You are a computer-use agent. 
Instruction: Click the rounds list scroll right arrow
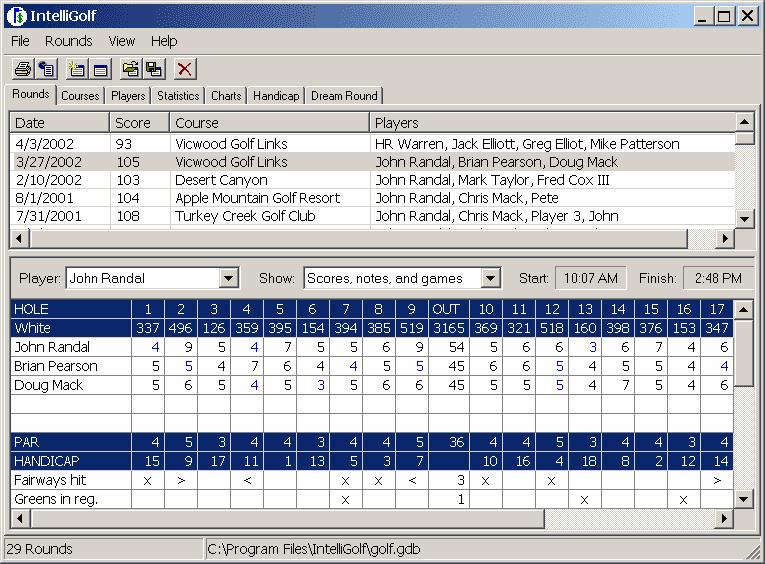[x=725, y=239]
